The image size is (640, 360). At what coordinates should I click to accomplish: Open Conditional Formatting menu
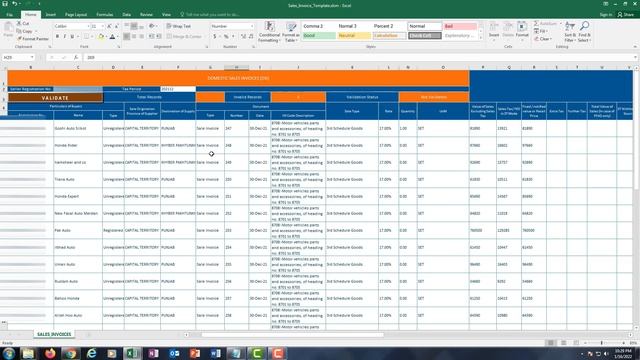click(269, 32)
